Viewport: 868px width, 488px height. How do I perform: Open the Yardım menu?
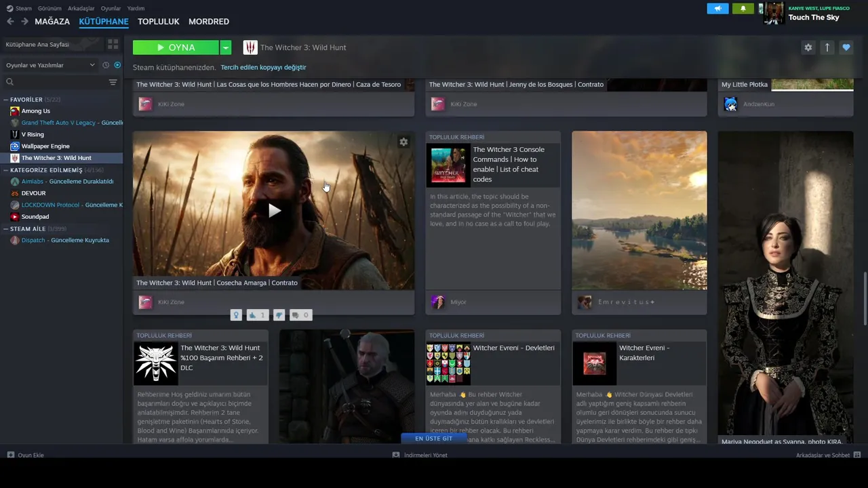[x=136, y=8]
